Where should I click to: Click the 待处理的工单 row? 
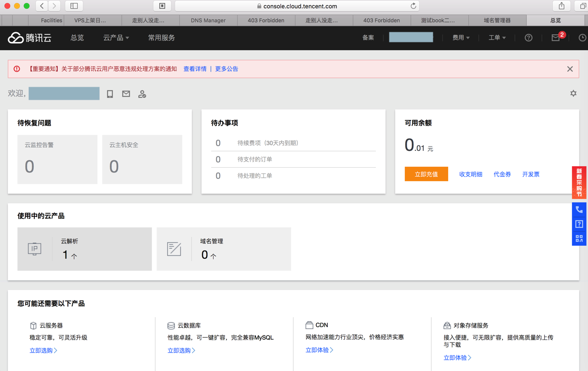[294, 176]
